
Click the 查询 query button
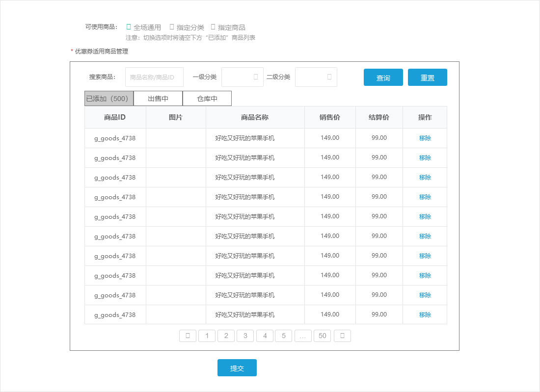coord(383,77)
